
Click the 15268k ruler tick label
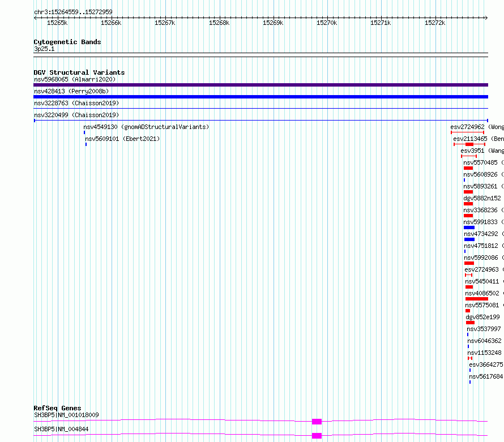[219, 23]
